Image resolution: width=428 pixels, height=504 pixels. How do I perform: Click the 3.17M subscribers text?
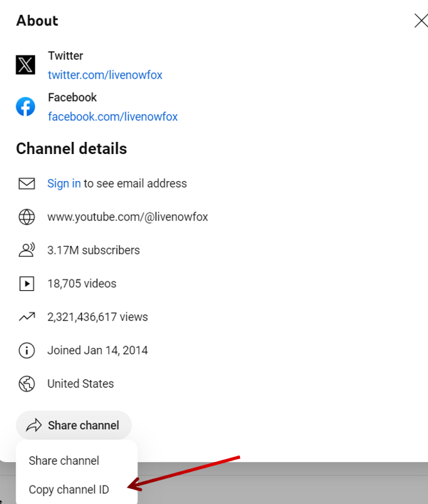(93, 250)
